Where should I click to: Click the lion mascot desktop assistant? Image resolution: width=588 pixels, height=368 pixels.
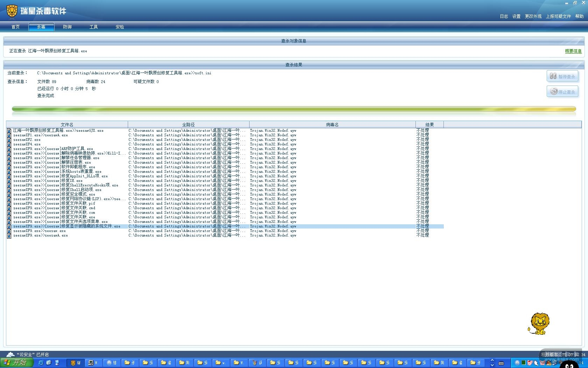pos(539,323)
